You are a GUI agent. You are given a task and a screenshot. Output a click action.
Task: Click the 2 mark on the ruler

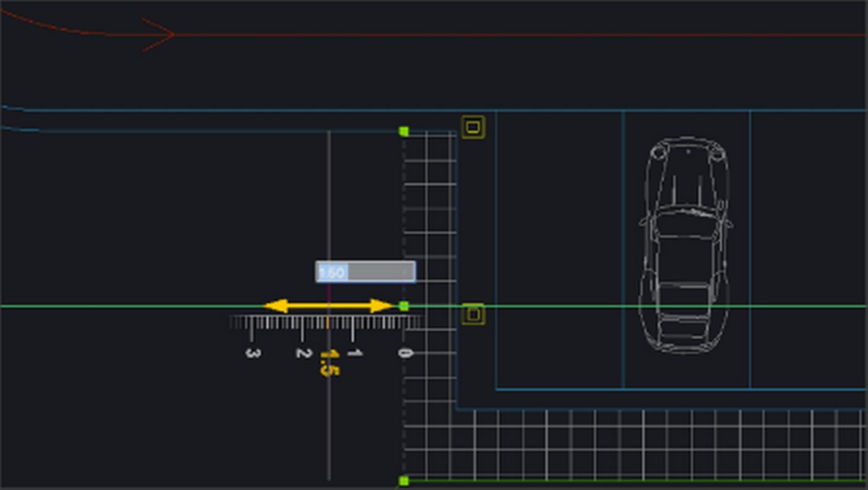(302, 353)
